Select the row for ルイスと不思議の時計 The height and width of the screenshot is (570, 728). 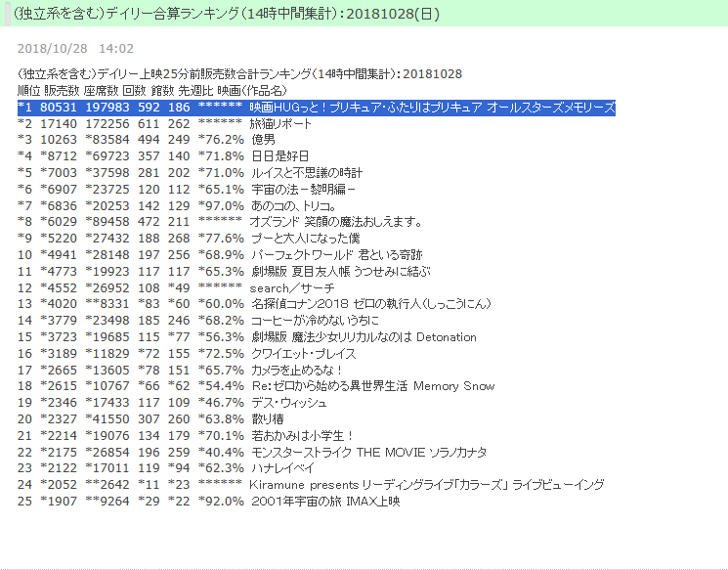point(190,173)
